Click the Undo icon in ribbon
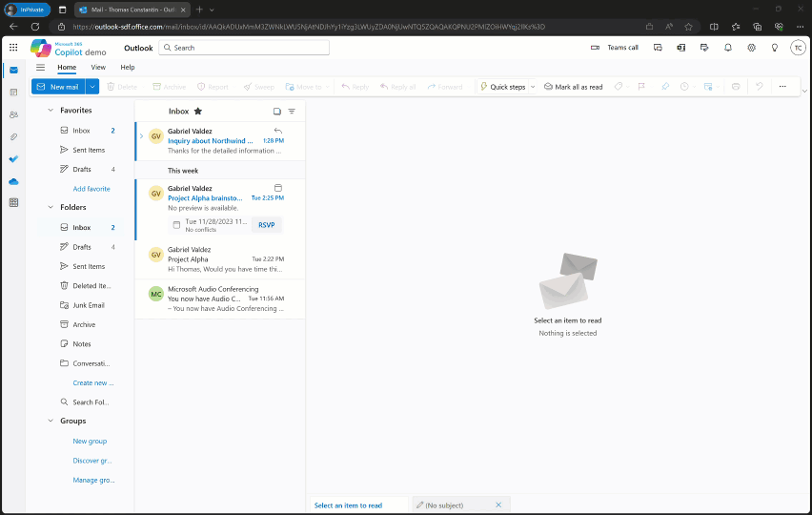This screenshot has height=515, width=812. pyautogui.click(x=760, y=87)
